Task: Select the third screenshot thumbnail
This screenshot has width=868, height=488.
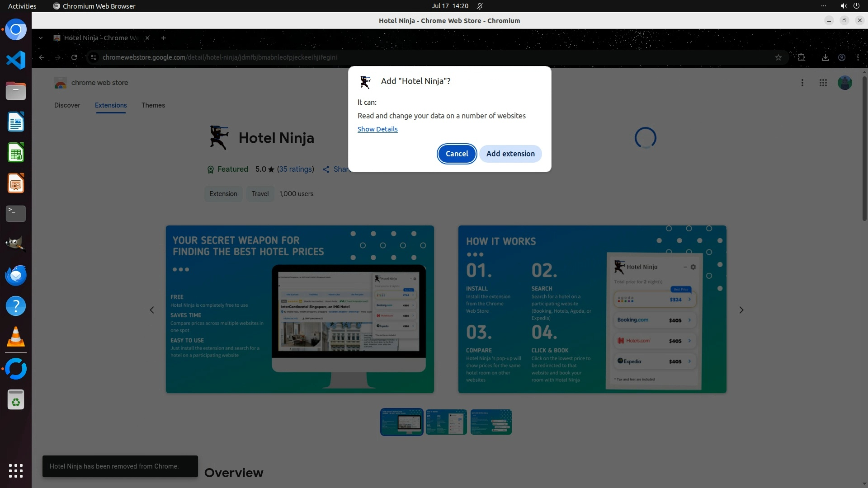Action: point(491,422)
